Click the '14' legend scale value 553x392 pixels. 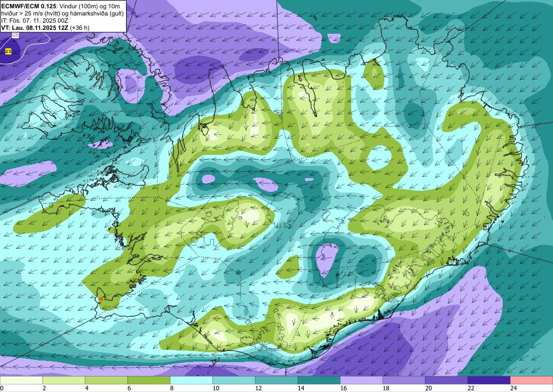pyautogui.click(x=300, y=389)
